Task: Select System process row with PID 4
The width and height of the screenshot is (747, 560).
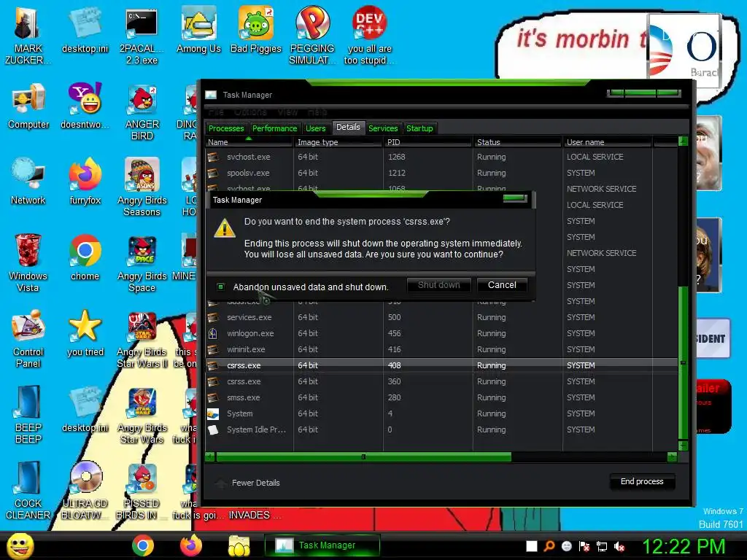Action: [x=441, y=413]
